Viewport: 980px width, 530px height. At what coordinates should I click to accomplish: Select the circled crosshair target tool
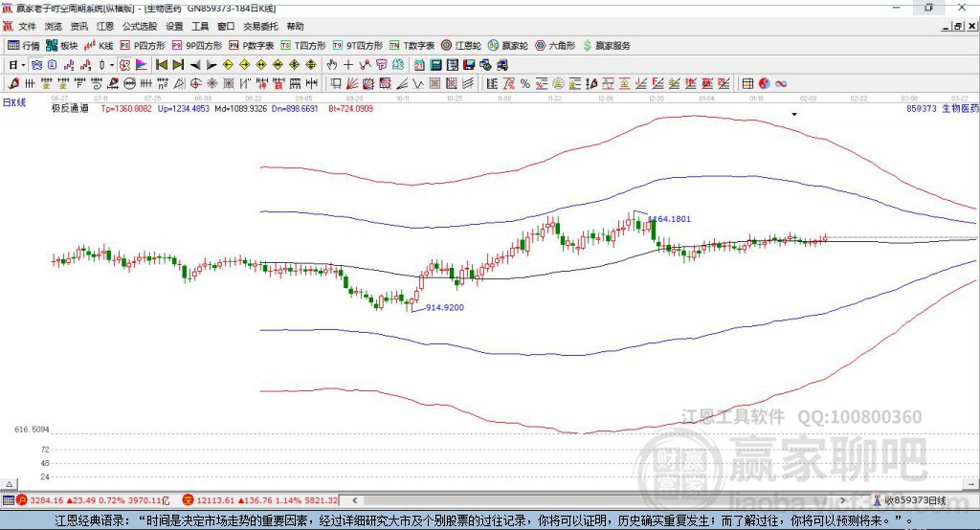[x=195, y=84]
